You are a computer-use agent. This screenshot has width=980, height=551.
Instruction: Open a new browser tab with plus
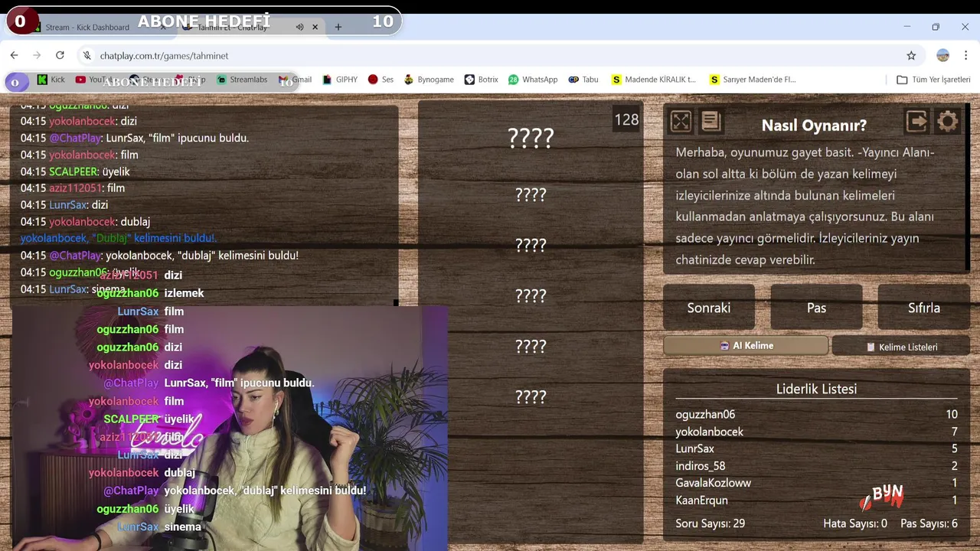pos(338,27)
